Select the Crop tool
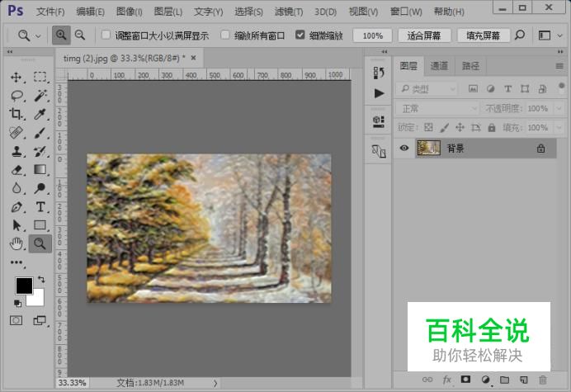Image resolution: width=571 pixels, height=392 pixels. pos(16,114)
